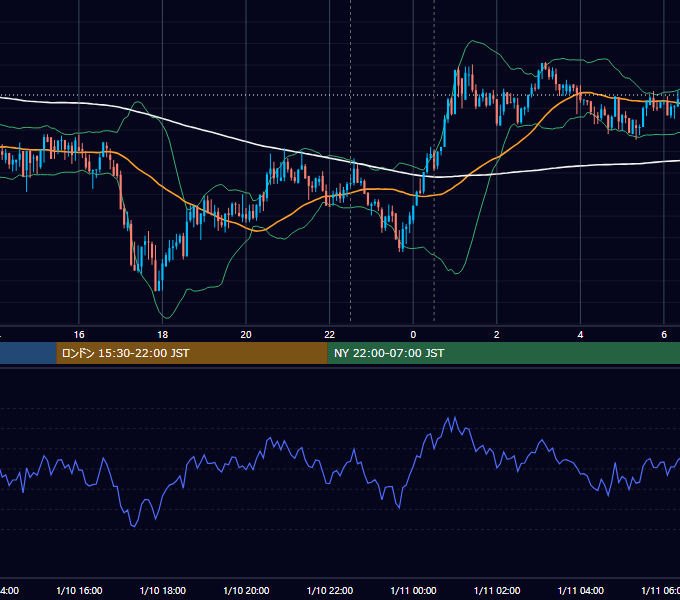Screen dimensions: 680x600
Task: Click the 18 hour label on price chart axis
Action: (163, 335)
